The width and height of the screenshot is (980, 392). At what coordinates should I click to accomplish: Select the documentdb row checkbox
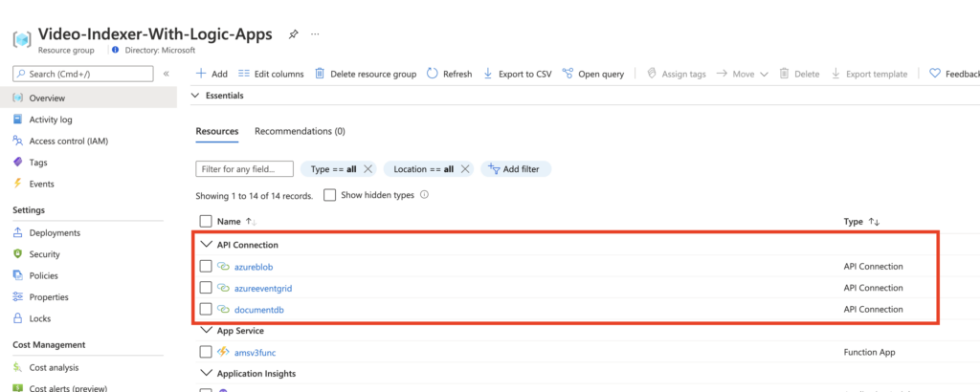(x=206, y=309)
